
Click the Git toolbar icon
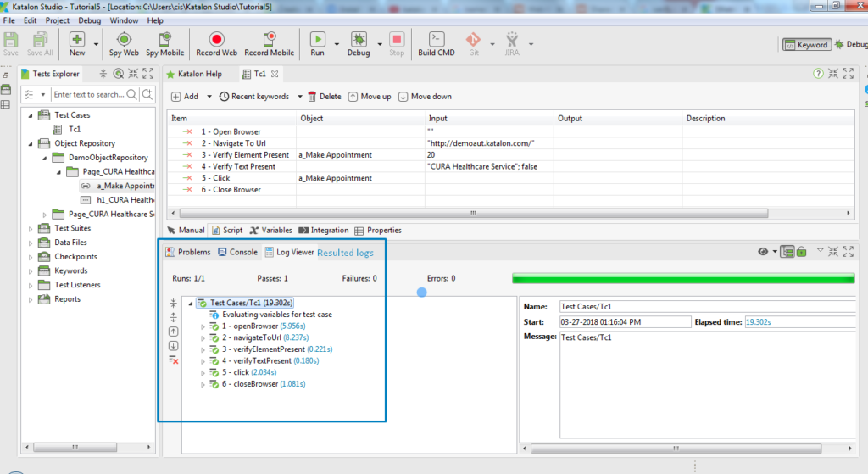pyautogui.click(x=473, y=44)
